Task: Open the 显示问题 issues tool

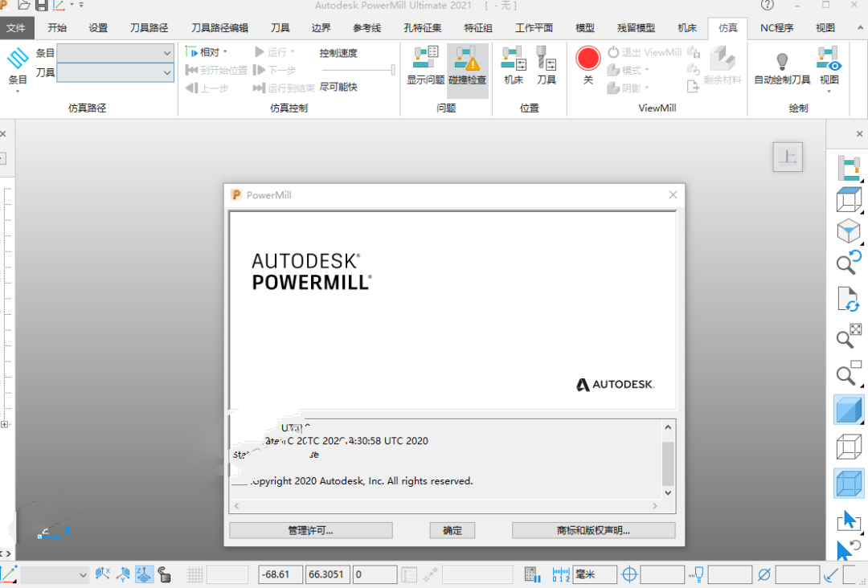Action: (425, 67)
